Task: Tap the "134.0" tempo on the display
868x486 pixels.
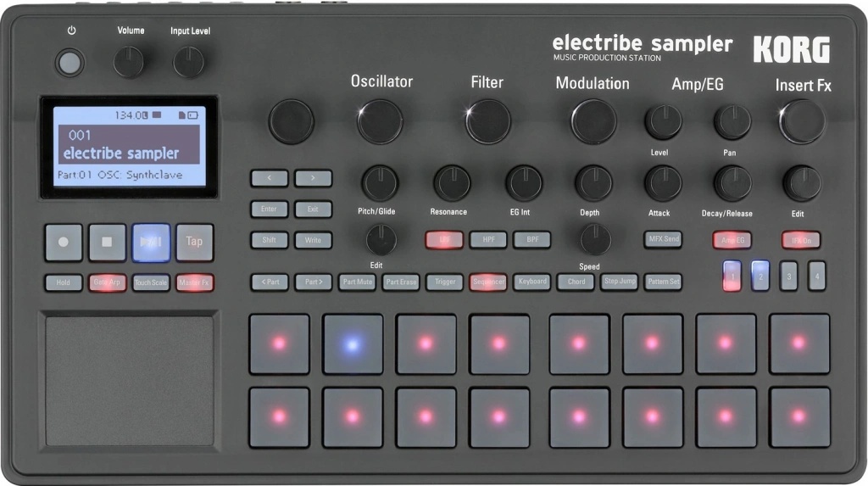Action: [x=130, y=115]
